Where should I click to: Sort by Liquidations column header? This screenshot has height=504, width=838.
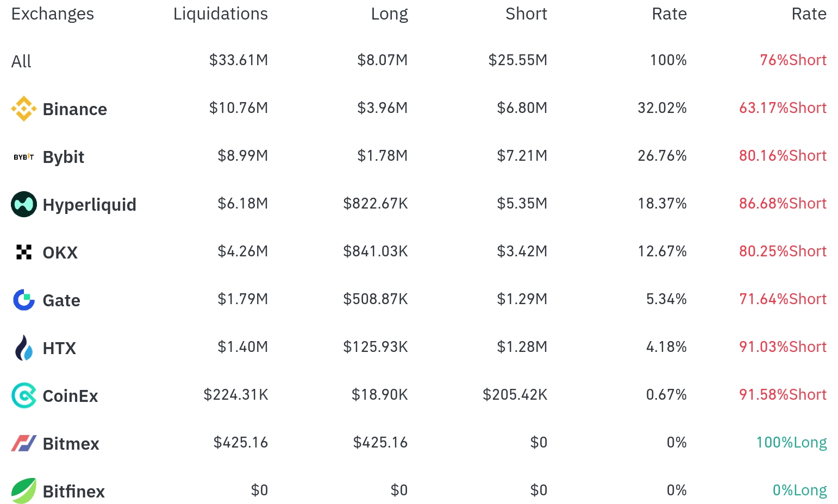pyautogui.click(x=220, y=14)
